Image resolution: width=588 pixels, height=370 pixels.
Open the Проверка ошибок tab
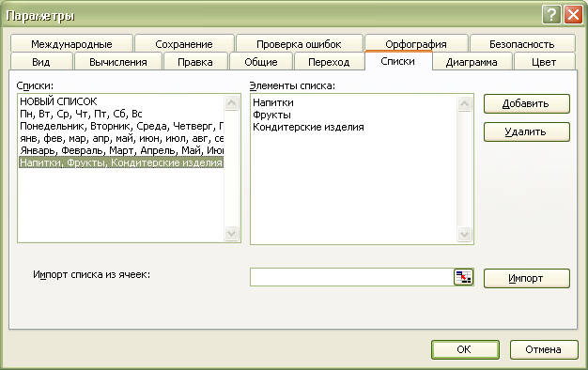(x=299, y=44)
